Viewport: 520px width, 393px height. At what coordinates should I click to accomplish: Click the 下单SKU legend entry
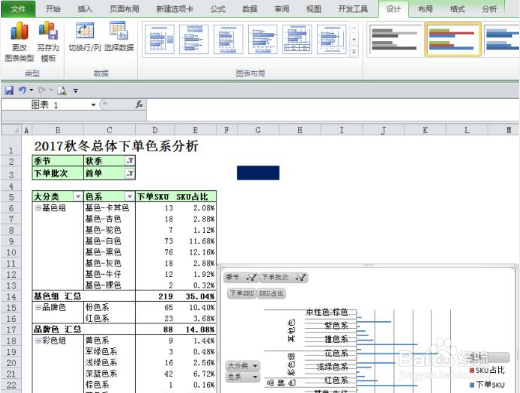point(487,385)
